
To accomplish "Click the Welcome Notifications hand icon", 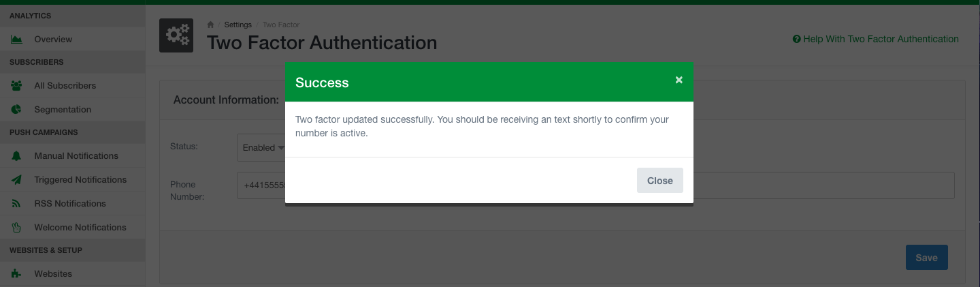I will [x=16, y=228].
